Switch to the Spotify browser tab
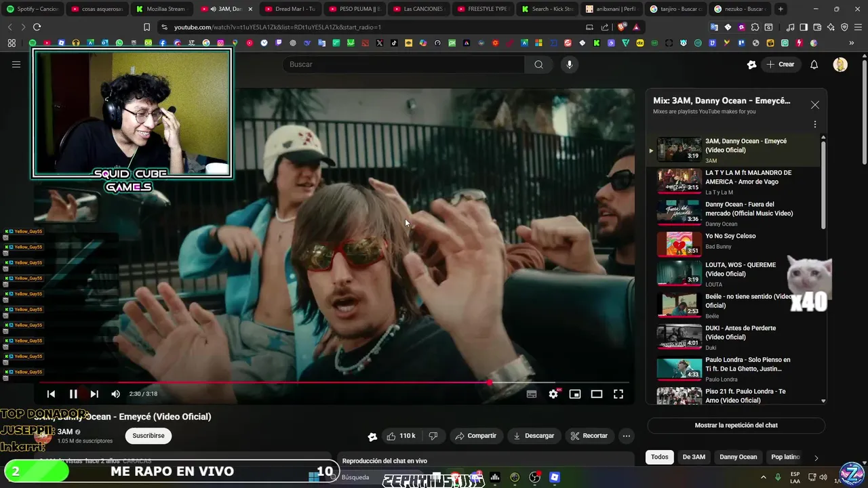868x488 pixels. [x=33, y=9]
